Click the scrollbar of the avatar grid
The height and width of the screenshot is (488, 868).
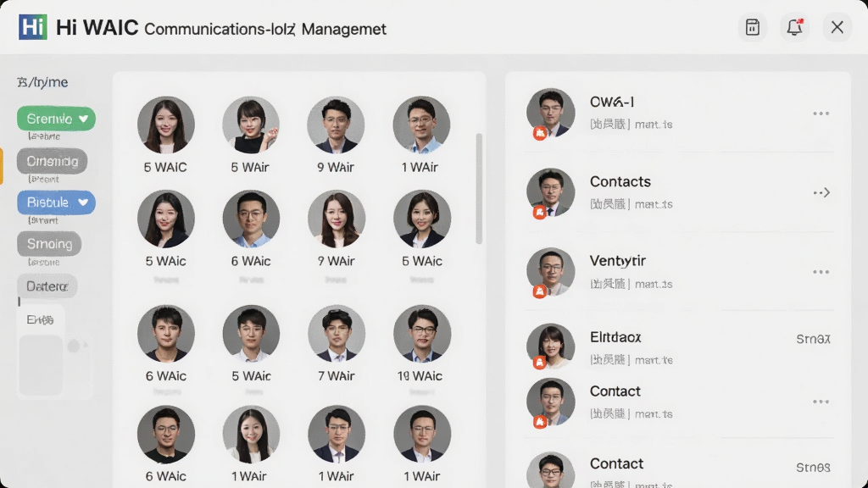tap(479, 188)
